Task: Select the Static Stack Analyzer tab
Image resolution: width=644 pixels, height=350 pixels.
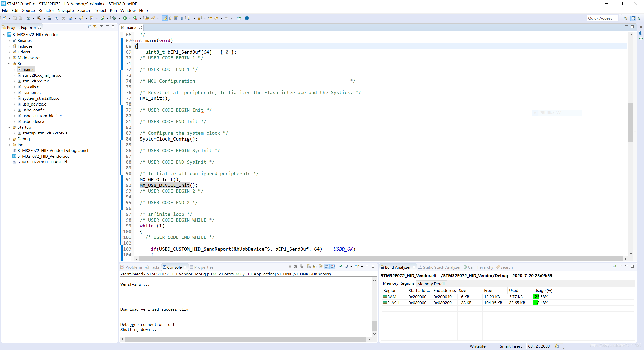Action: [441, 267]
